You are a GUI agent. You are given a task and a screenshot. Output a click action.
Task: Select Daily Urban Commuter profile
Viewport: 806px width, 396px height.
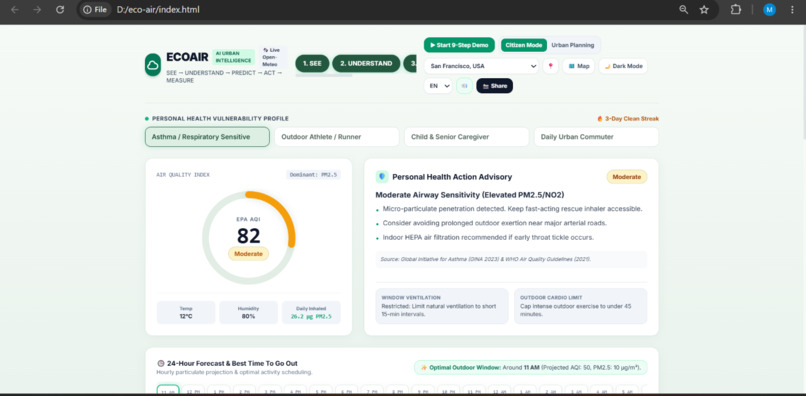coord(596,137)
